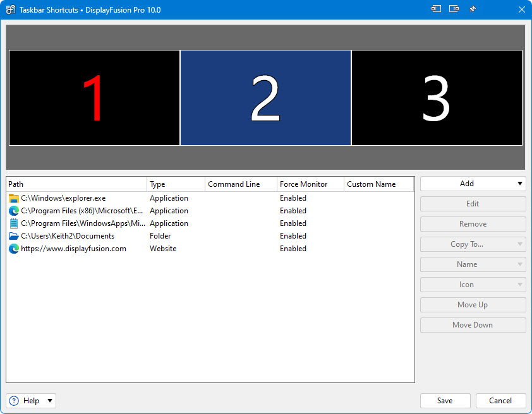This screenshot has height=414, width=532.
Task: Click the Notepad icon for the WindowsApps entry
Action: (14, 223)
